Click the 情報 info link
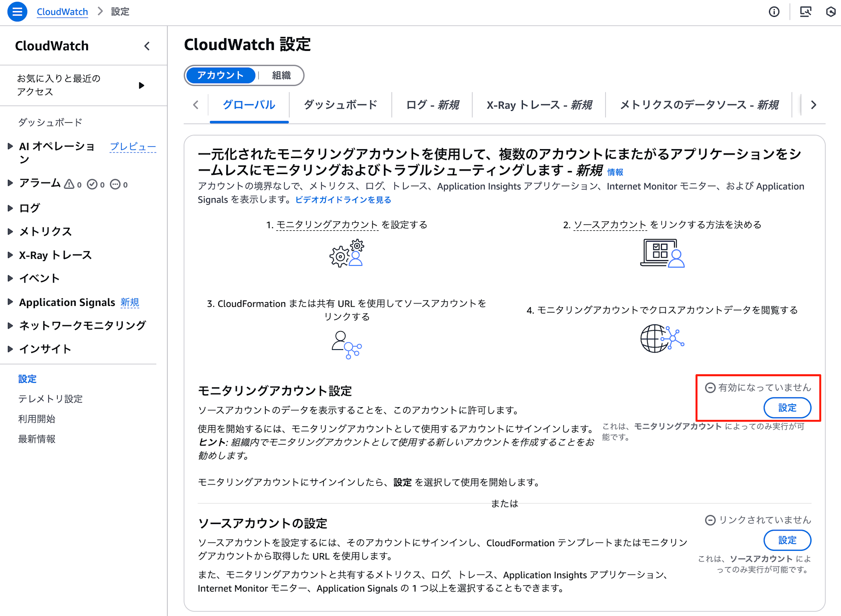 coord(615,172)
